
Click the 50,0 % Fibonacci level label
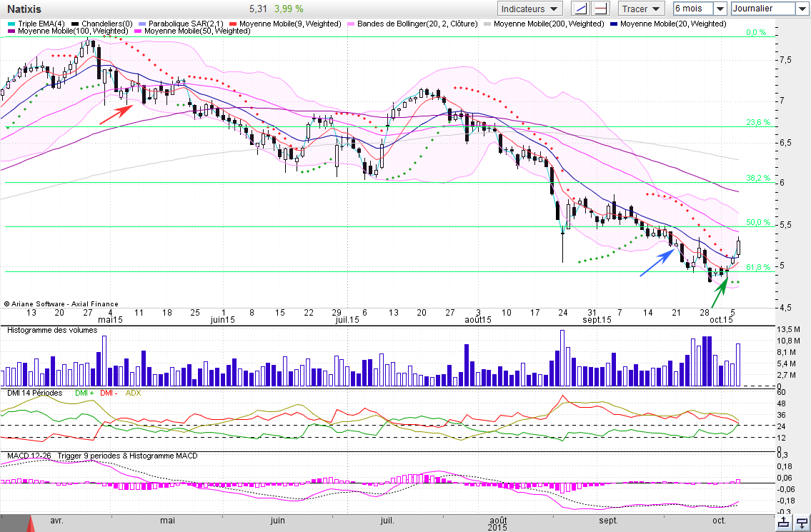(x=758, y=222)
